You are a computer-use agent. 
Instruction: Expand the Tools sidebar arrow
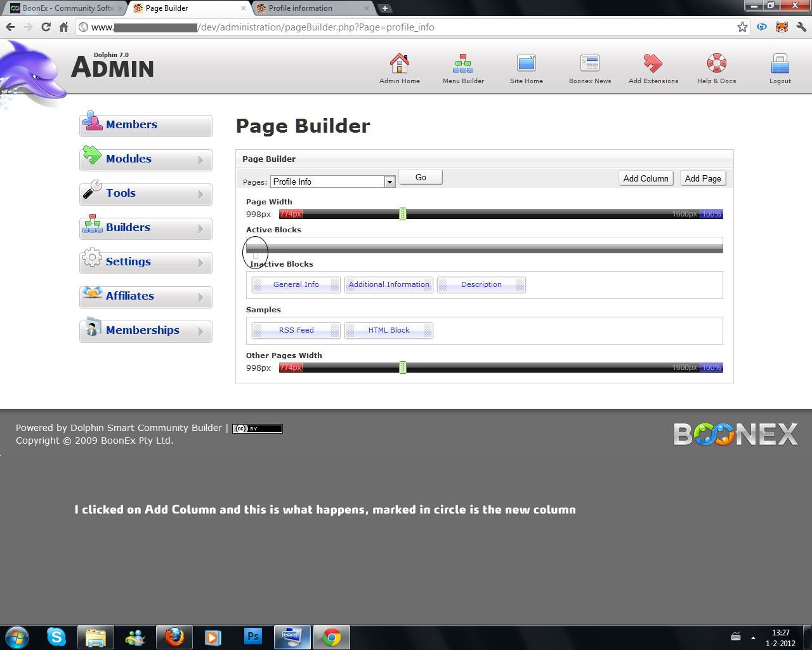tap(200, 194)
